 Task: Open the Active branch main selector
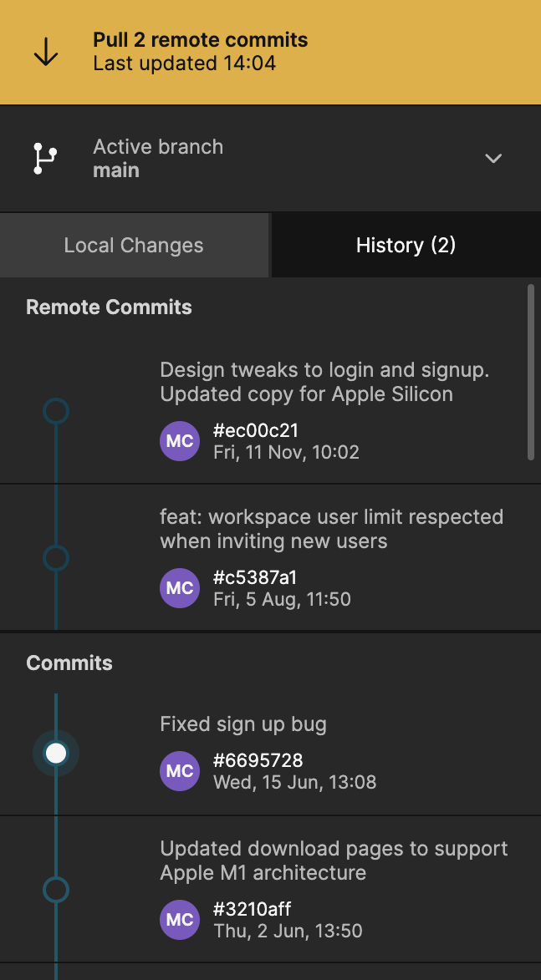coord(158,159)
